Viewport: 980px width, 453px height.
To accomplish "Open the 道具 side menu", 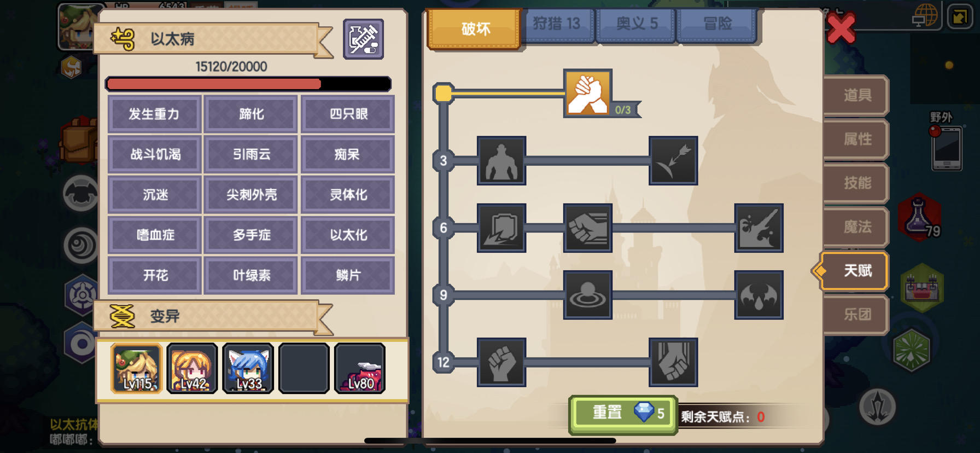I will pyautogui.click(x=856, y=95).
